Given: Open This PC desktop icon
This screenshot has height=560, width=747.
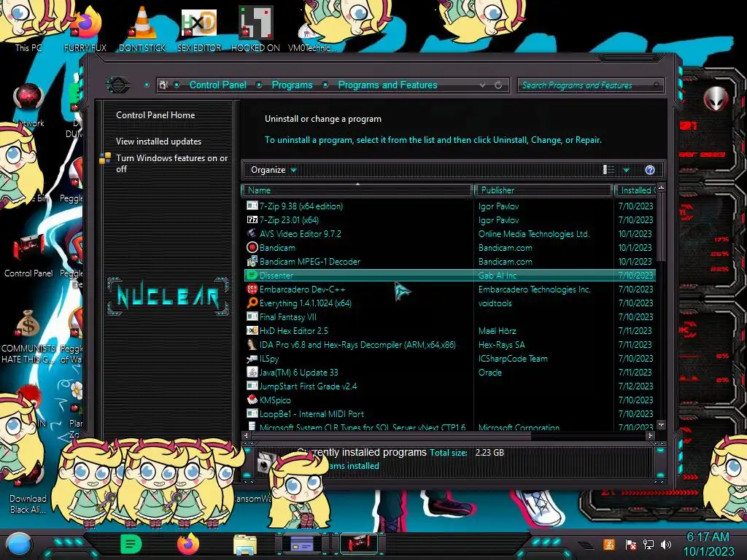Looking at the screenshot, I should pos(28,47).
